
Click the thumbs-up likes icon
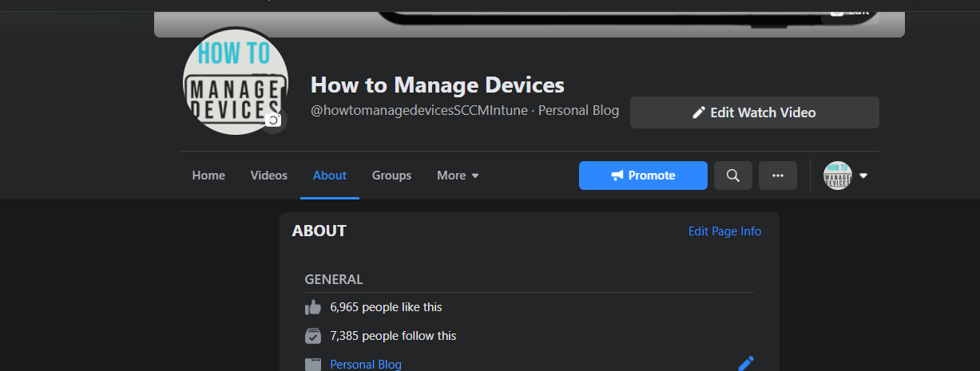tap(312, 307)
